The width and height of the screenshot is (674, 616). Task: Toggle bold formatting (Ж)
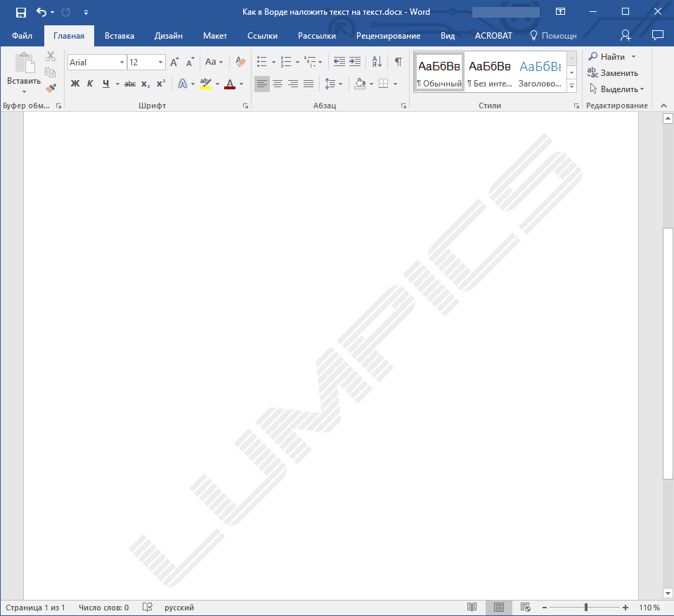[x=75, y=84]
